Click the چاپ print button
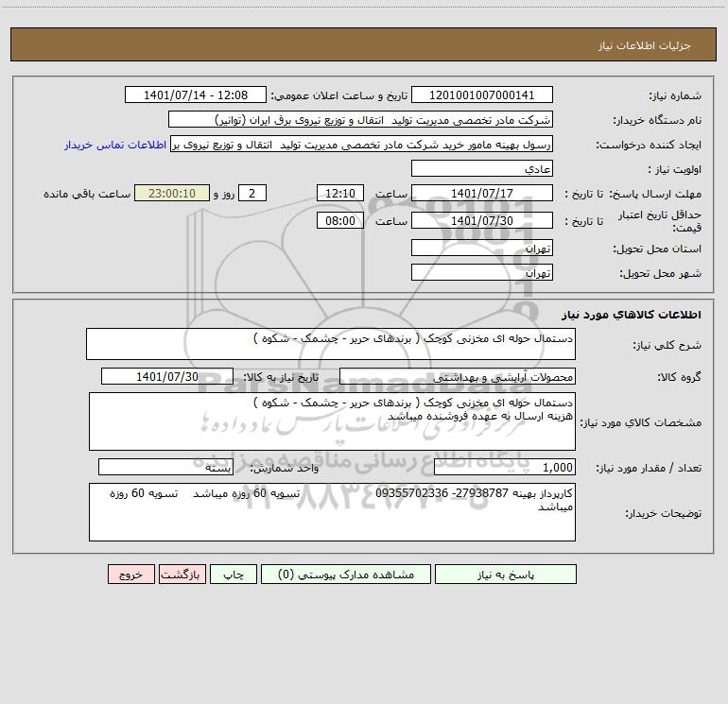The width and height of the screenshot is (728, 704). [234, 574]
